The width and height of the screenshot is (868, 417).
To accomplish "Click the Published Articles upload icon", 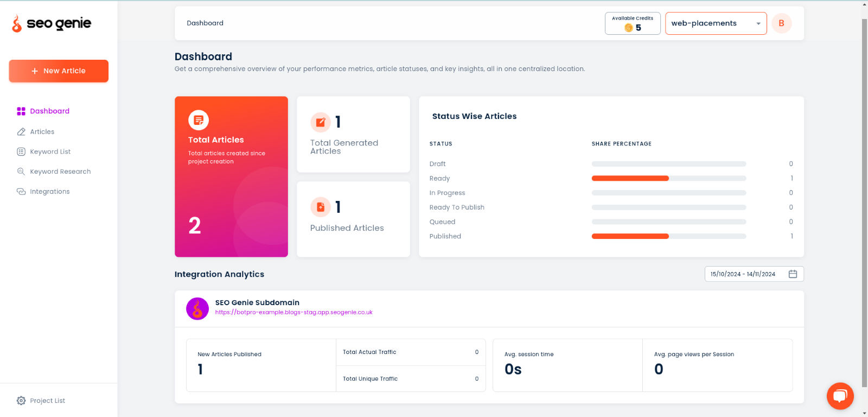I will tap(321, 207).
